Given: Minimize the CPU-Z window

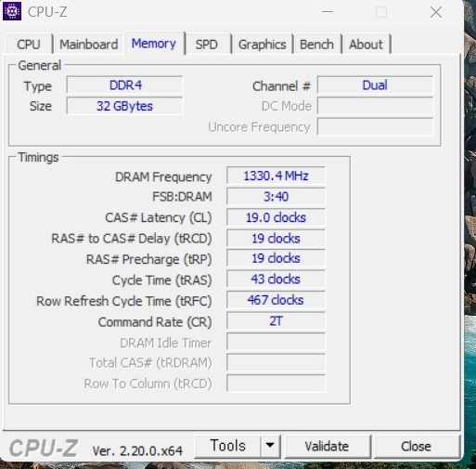Looking at the screenshot, I should pos(328,12).
